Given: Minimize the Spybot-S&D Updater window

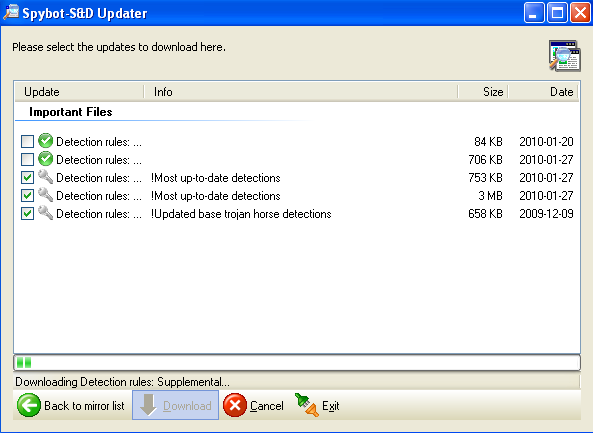Looking at the screenshot, I should pos(534,13).
